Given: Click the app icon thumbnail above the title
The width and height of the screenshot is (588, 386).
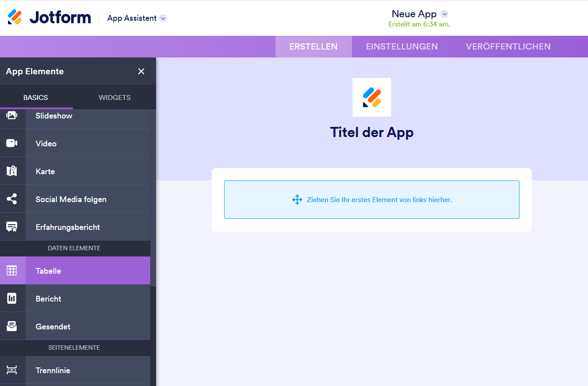Looking at the screenshot, I should point(371,97).
